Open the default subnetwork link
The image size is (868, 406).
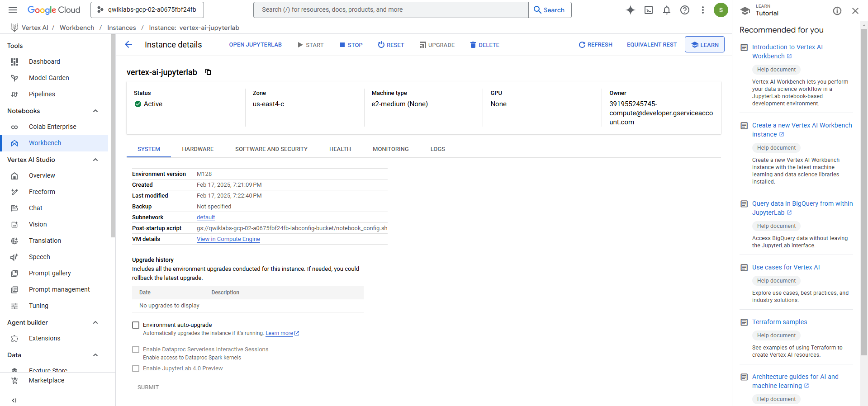206,217
